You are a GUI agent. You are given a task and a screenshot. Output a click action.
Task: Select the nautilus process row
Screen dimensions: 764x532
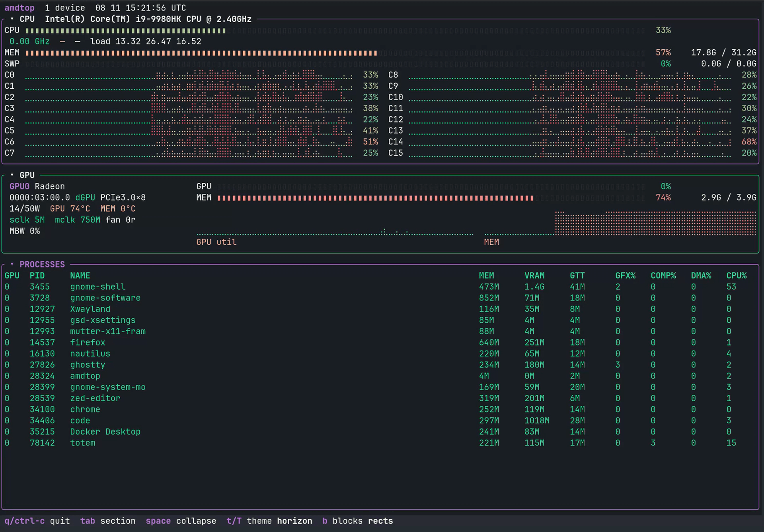pos(380,354)
